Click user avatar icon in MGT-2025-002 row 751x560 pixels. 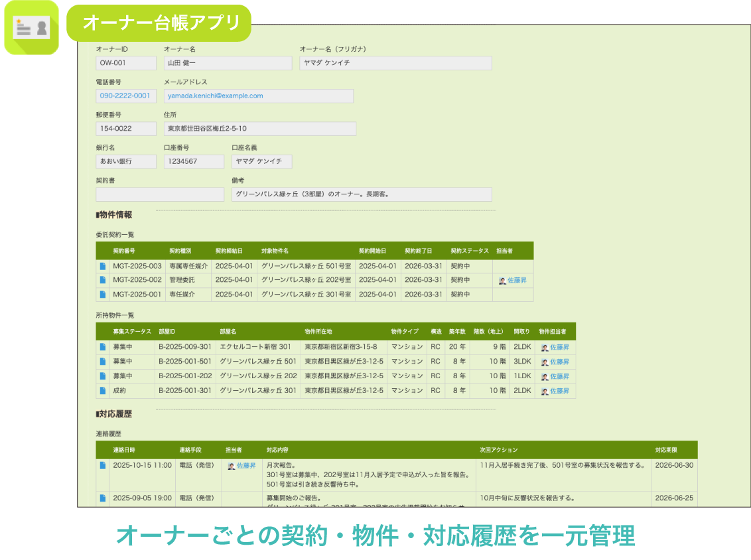(502, 281)
